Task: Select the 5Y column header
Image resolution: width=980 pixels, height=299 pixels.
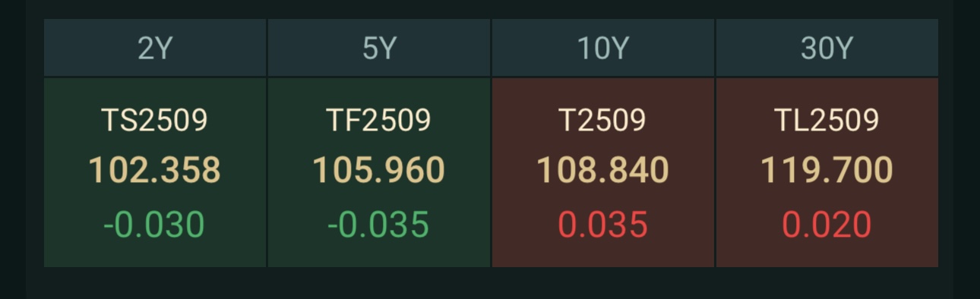Action: coord(379,48)
